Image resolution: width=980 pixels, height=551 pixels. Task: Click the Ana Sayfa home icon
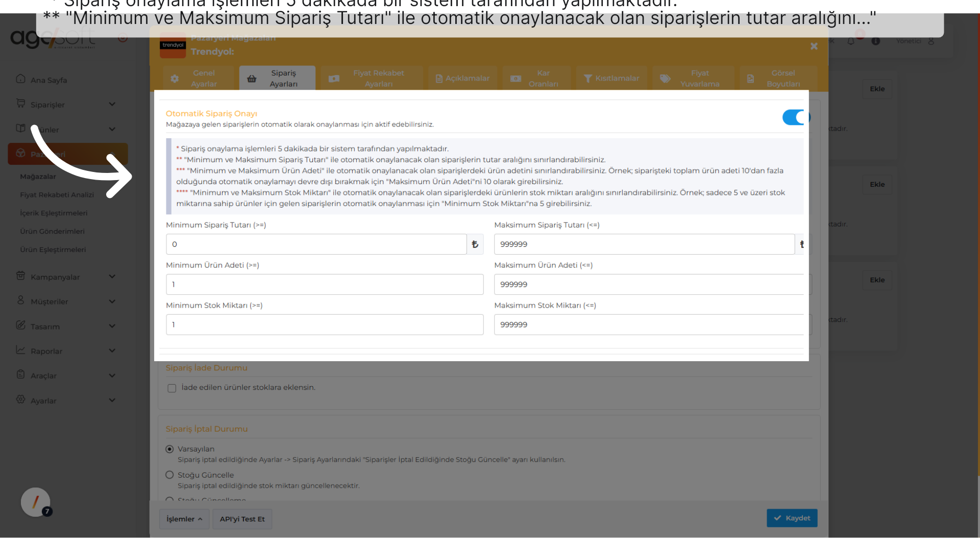[x=20, y=79]
